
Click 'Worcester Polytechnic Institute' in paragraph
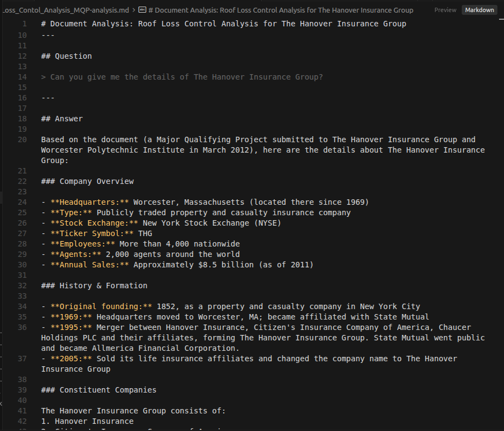(x=112, y=150)
